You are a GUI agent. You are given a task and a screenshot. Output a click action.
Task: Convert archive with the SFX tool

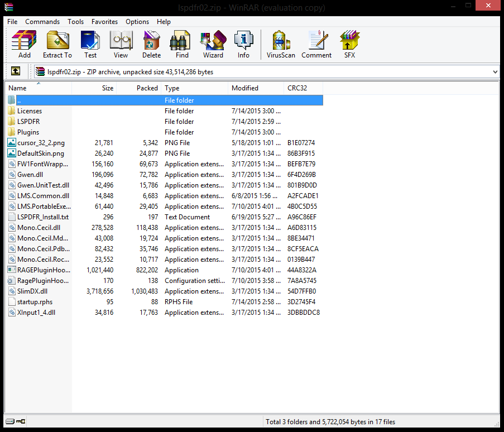coord(349,44)
